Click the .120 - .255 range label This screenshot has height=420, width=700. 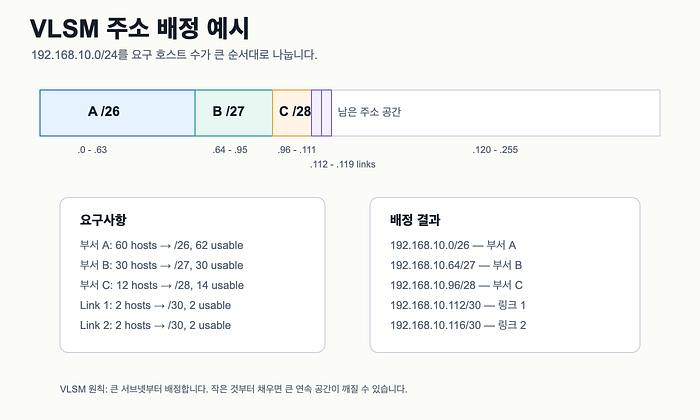tap(495, 150)
